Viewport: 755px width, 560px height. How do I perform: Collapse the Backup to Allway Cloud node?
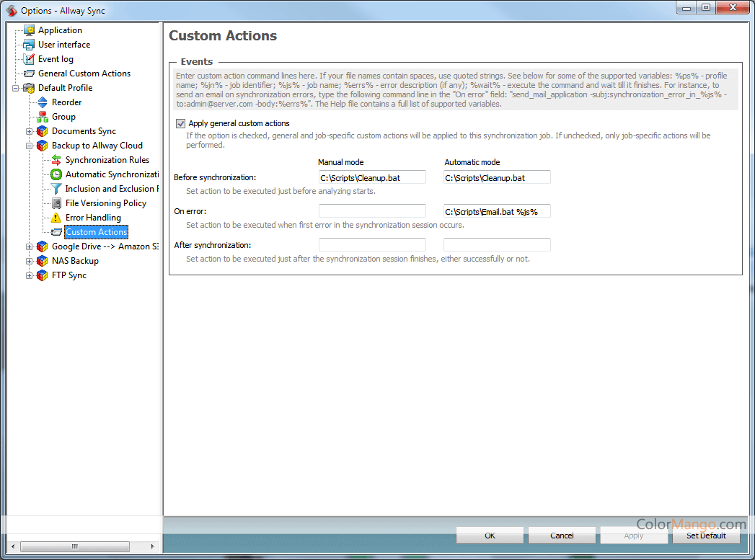[x=29, y=146]
